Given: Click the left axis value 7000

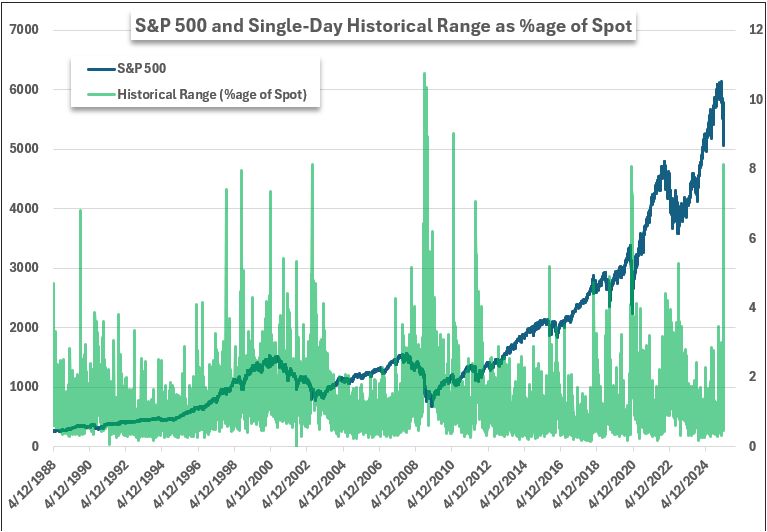Looking at the screenshot, I should coord(24,30).
